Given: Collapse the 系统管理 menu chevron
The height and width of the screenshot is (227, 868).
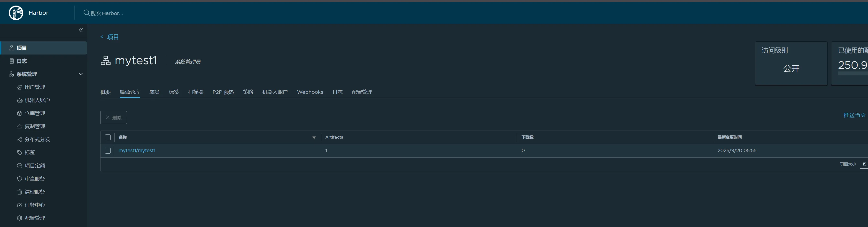Looking at the screenshot, I should (x=81, y=74).
